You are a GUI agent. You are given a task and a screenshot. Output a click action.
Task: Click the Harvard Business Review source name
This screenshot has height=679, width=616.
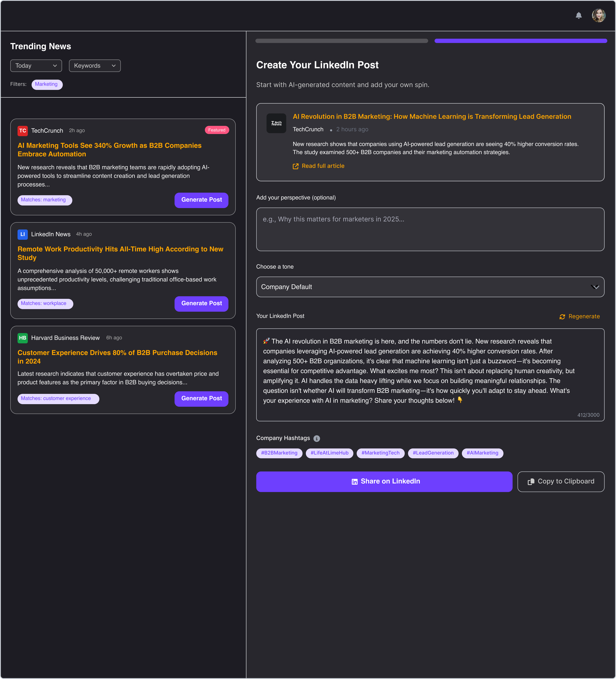[65, 338]
